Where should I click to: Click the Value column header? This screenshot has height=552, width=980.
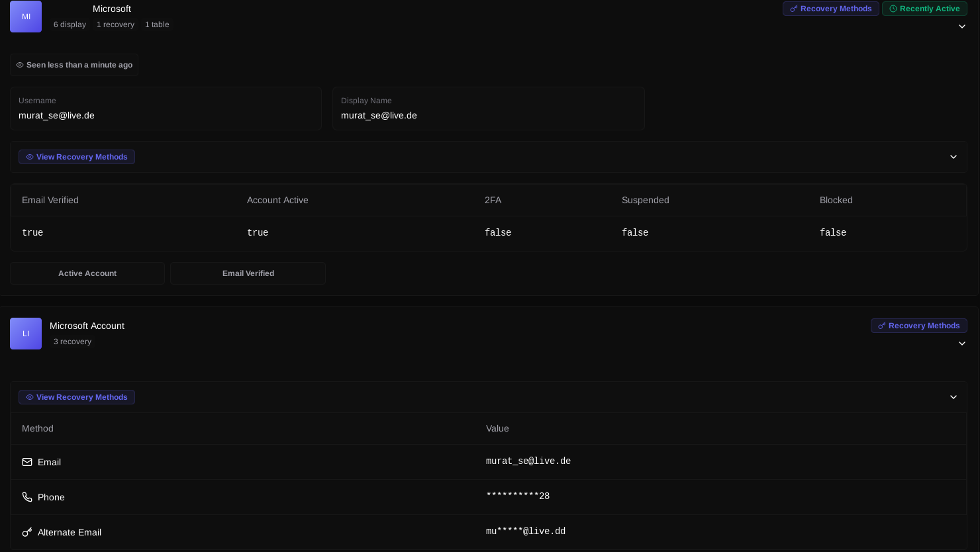[x=497, y=428]
